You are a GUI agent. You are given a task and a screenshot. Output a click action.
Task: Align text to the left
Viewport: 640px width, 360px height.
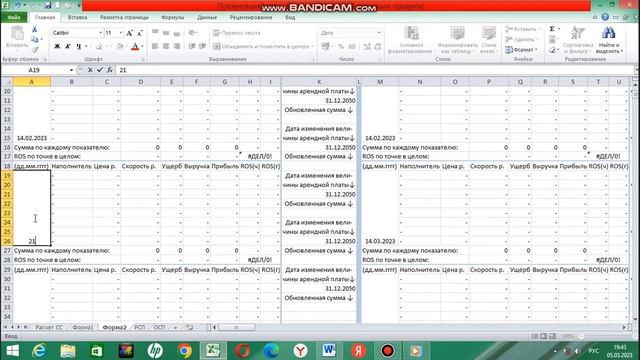(x=155, y=47)
